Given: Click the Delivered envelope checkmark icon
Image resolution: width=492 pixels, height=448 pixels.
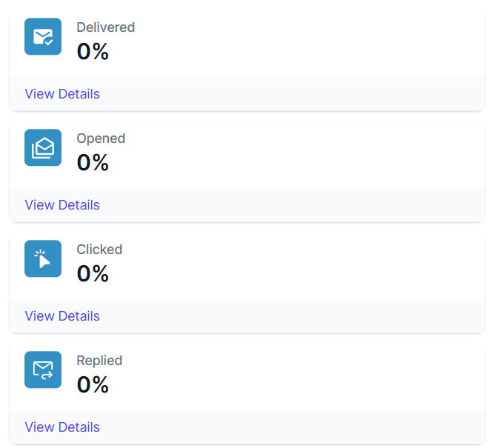Looking at the screenshot, I should 43,36.
